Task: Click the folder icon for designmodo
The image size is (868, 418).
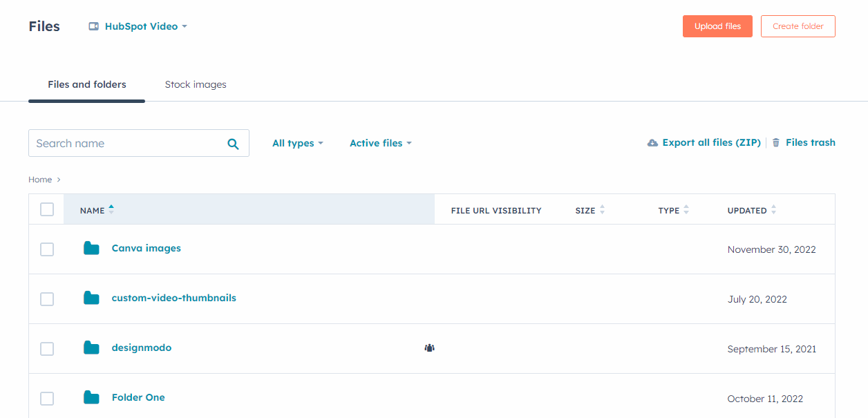Action: click(91, 348)
